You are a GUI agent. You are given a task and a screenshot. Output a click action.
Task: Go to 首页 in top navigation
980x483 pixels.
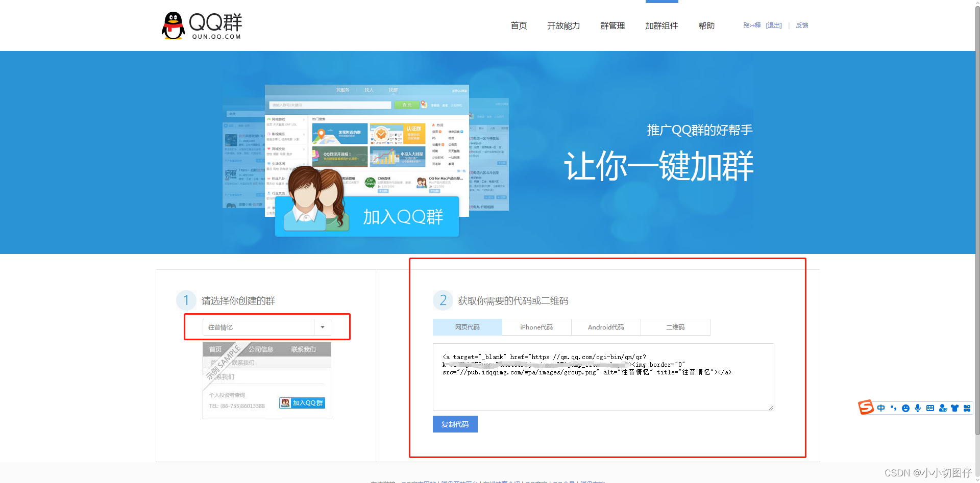click(519, 26)
